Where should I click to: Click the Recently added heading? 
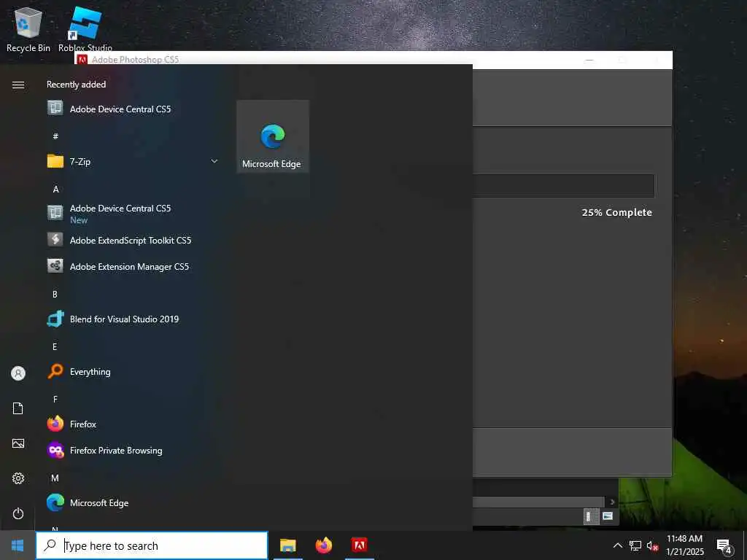tap(76, 85)
